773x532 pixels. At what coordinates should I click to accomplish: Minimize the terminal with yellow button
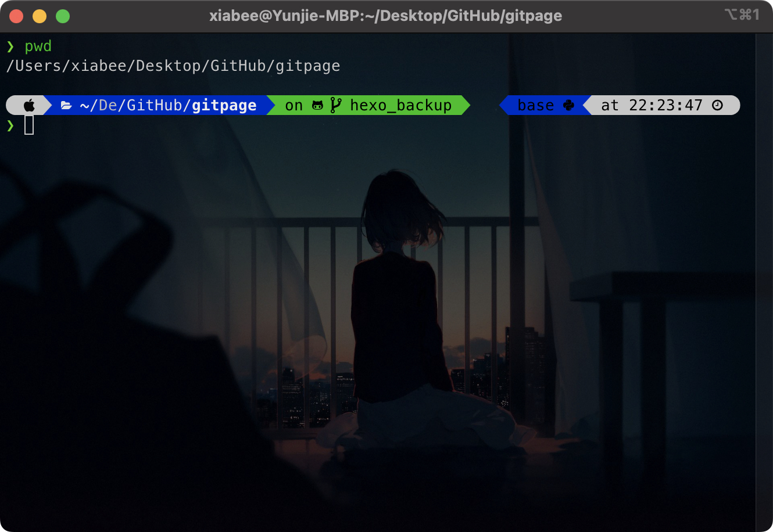pos(40,16)
